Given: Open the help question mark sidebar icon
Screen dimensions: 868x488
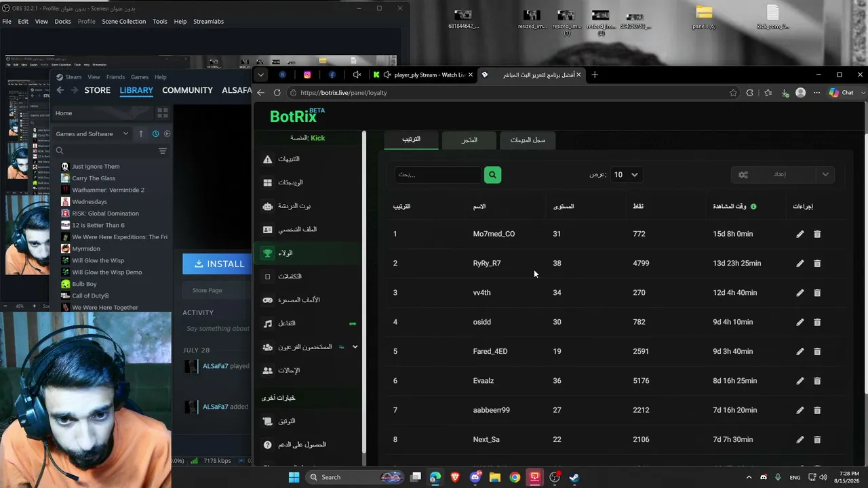Looking at the screenshot, I should (x=268, y=445).
